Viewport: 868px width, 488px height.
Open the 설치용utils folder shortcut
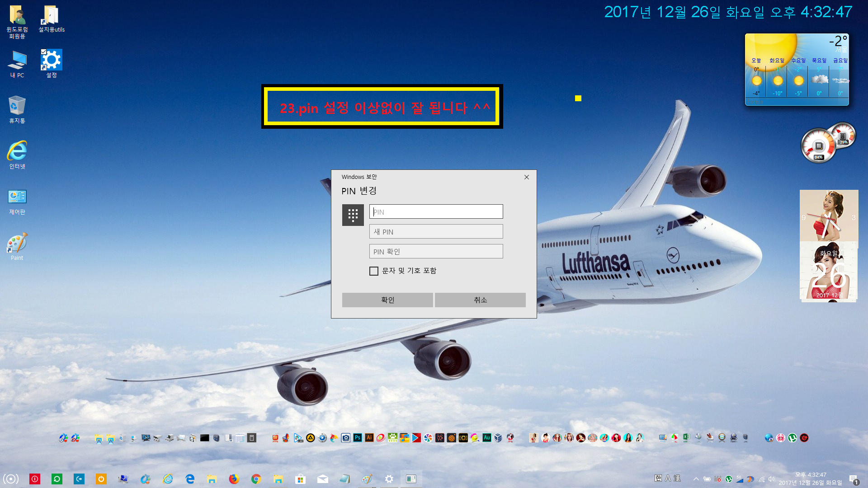(51, 19)
